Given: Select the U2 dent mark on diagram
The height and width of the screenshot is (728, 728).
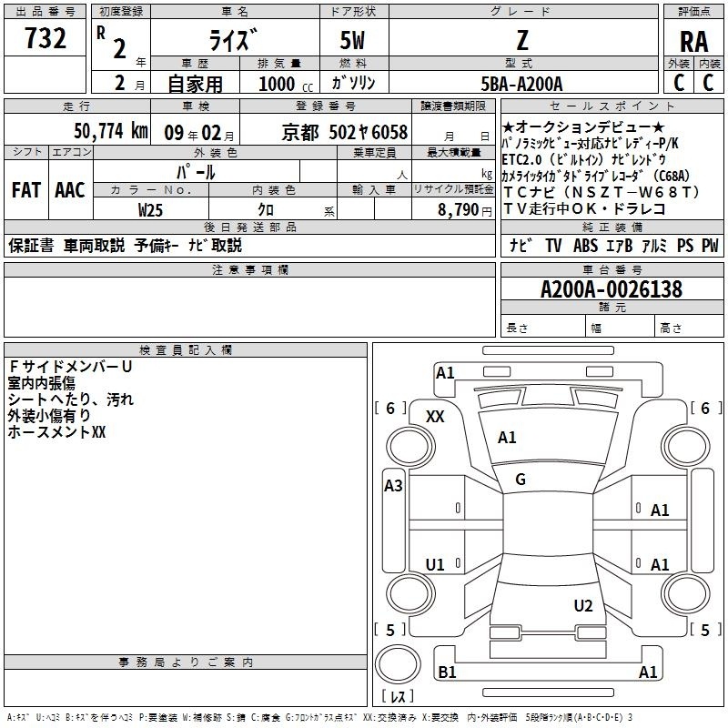Looking at the screenshot, I should pyautogui.click(x=583, y=606).
